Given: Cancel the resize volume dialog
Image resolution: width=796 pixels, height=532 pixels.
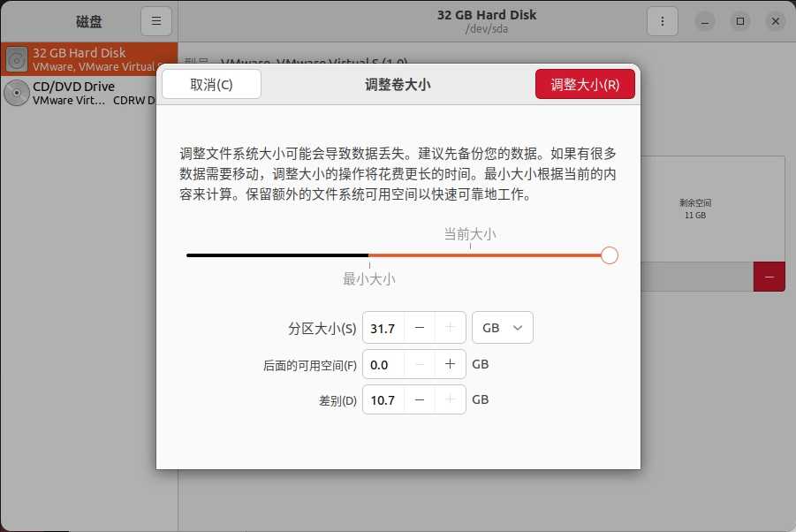Looking at the screenshot, I should [x=211, y=85].
